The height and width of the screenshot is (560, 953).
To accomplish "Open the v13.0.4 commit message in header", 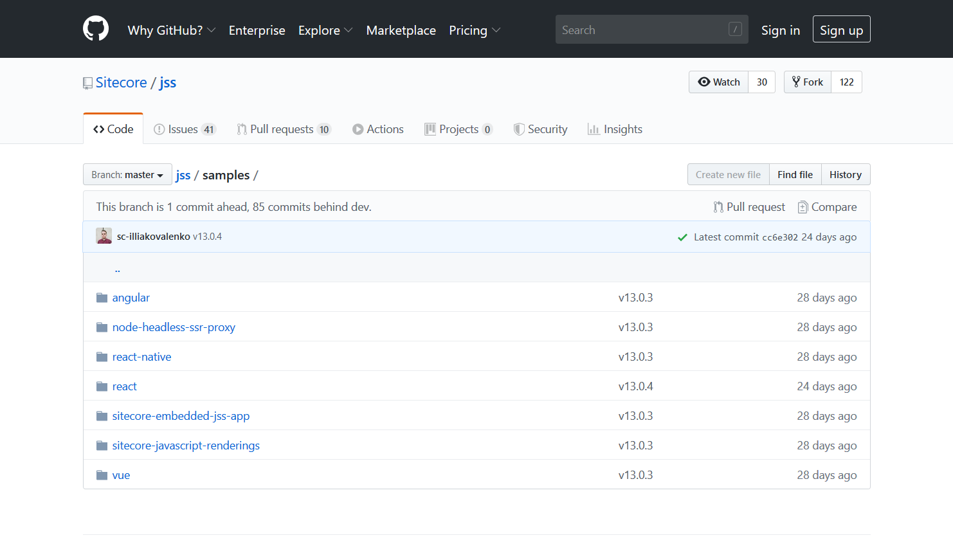I will pos(207,237).
